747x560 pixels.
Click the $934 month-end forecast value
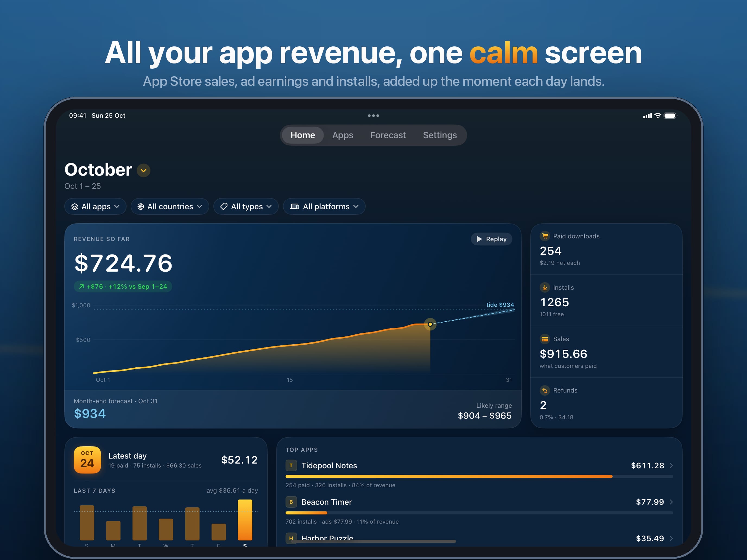(x=90, y=413)
